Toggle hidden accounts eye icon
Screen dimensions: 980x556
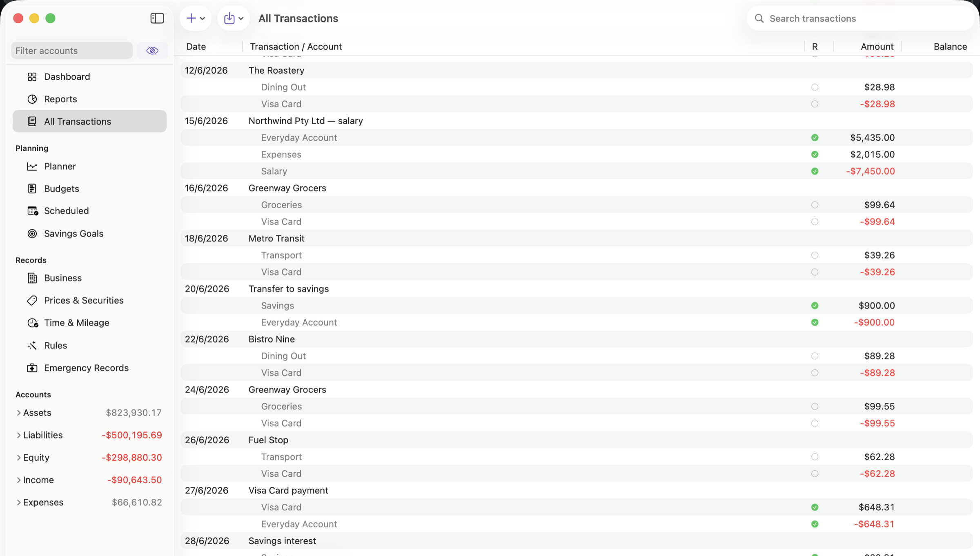coord(152,51)
